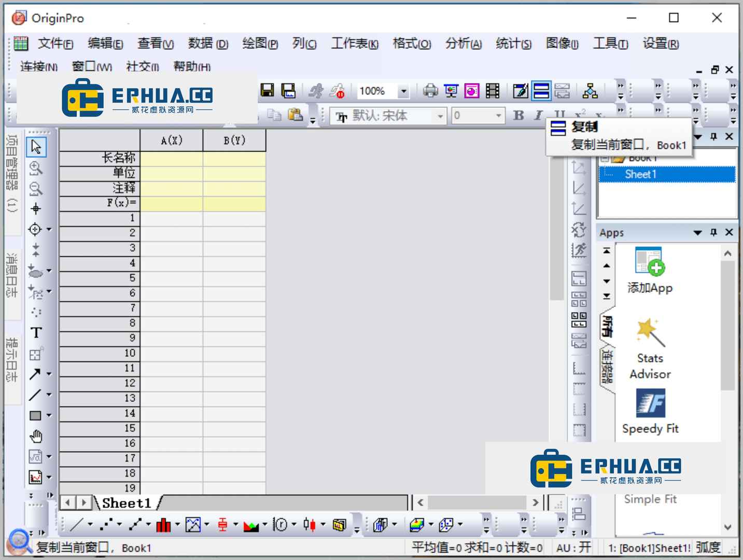Click the column bar plot icon
The width and height of the screenshot is (743, 560).
[163, 525]
